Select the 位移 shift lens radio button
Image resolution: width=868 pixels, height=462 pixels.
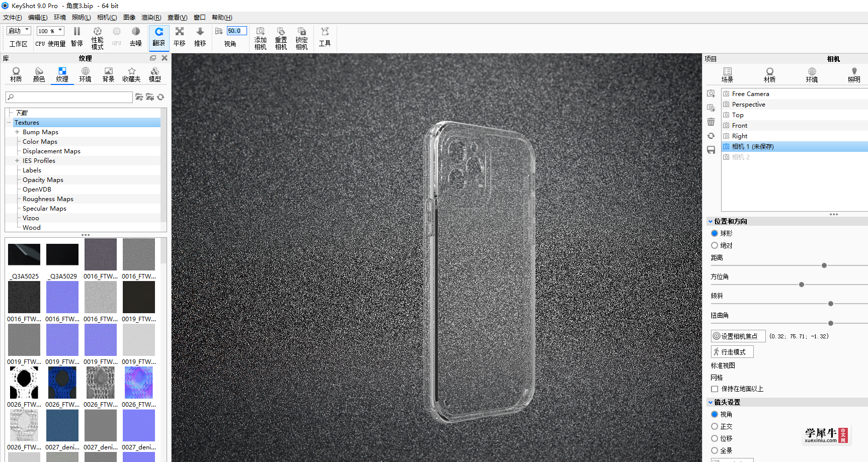point(715,438)
